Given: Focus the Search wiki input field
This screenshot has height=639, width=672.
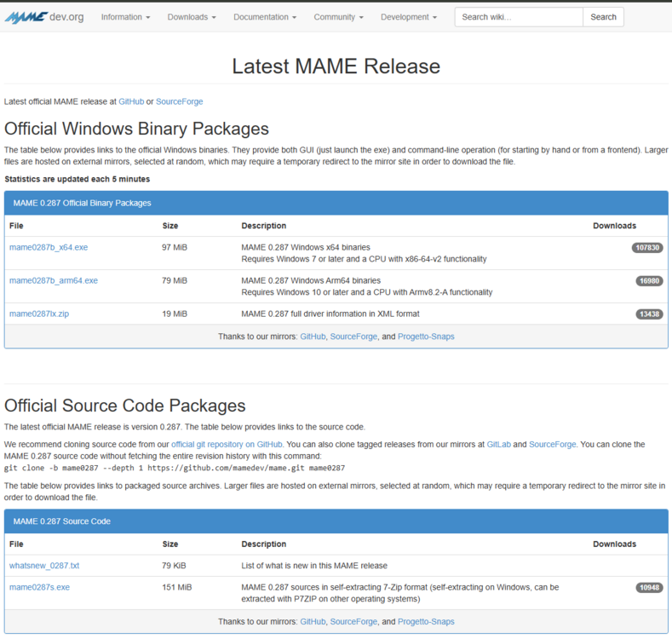Looking at the screenshot, I should (519, 17).
